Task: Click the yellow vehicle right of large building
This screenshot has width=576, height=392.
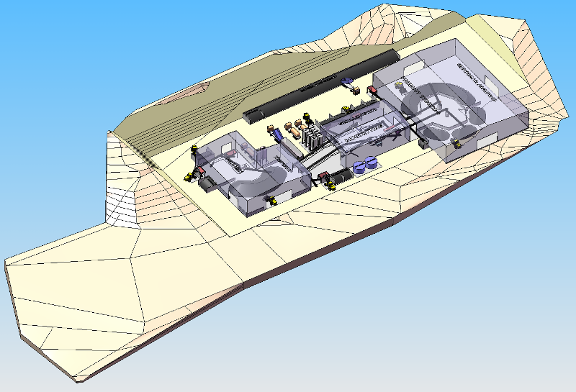Action: (x=456, y=143)
